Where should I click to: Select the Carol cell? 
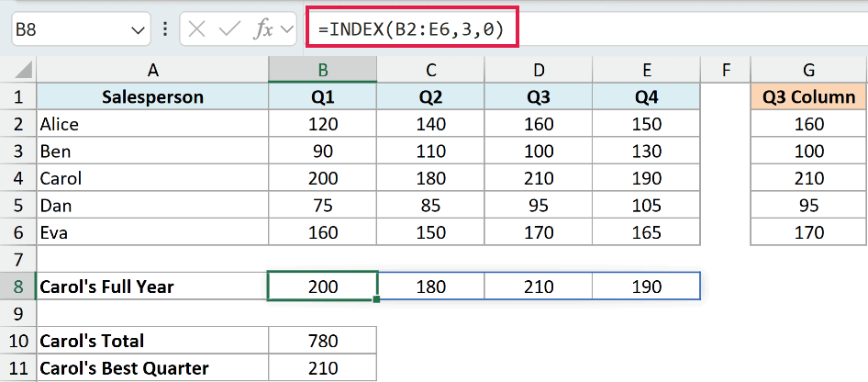point(153,178)
